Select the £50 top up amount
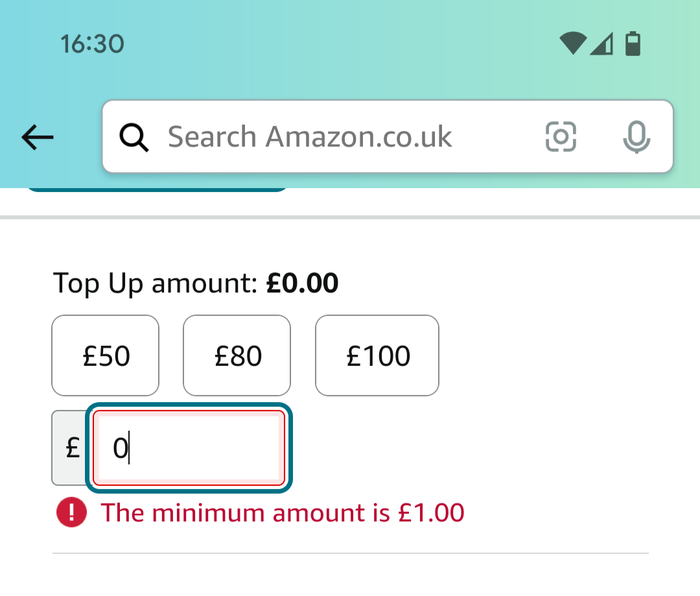Viewport: 700px width, 596px height. point(106,355)
